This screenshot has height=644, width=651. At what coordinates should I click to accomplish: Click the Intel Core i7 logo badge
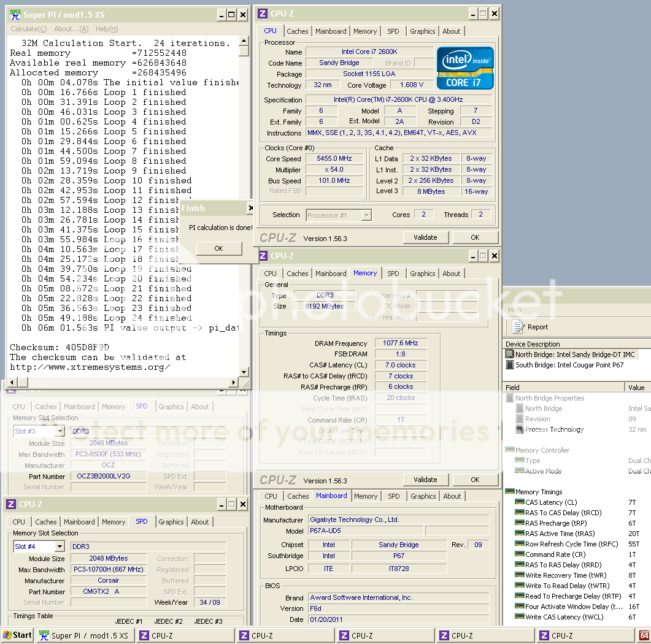(x=464, y=68)
